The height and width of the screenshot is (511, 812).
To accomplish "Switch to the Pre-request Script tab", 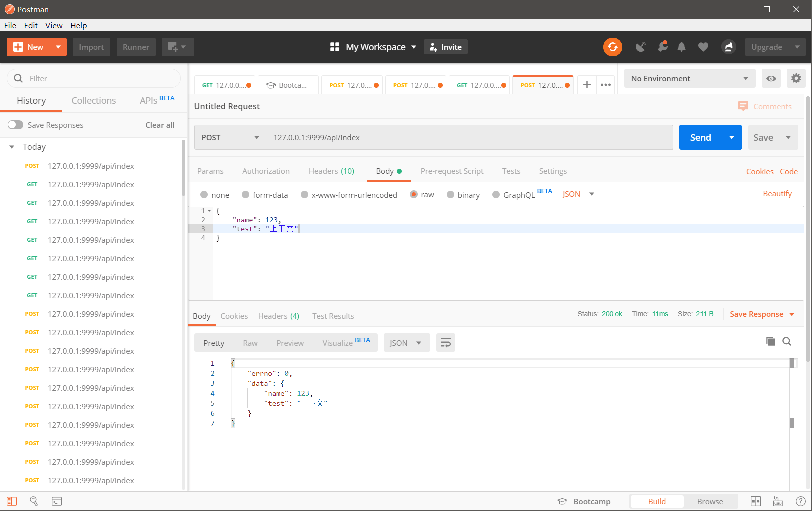I will tap(452, 171).
